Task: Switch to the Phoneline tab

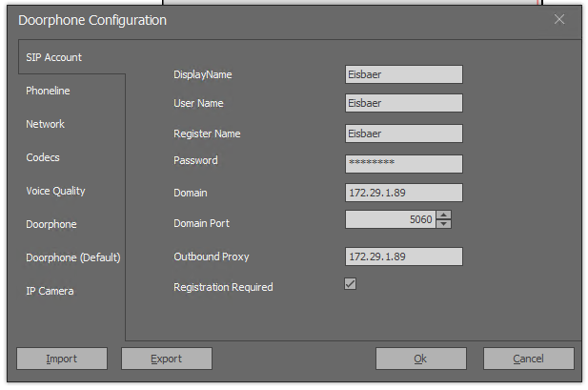Action: 48,91
